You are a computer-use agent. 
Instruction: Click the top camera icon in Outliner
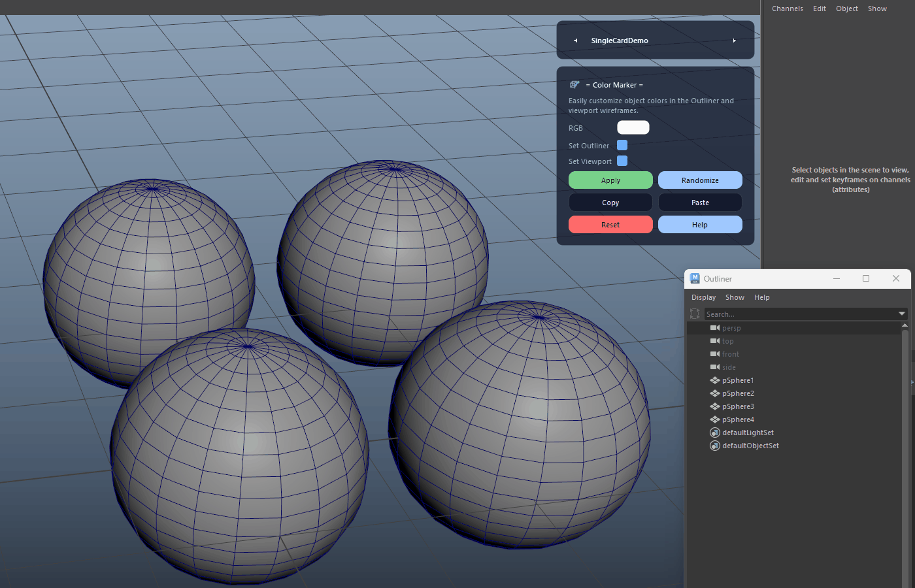(x=715, y=341)
